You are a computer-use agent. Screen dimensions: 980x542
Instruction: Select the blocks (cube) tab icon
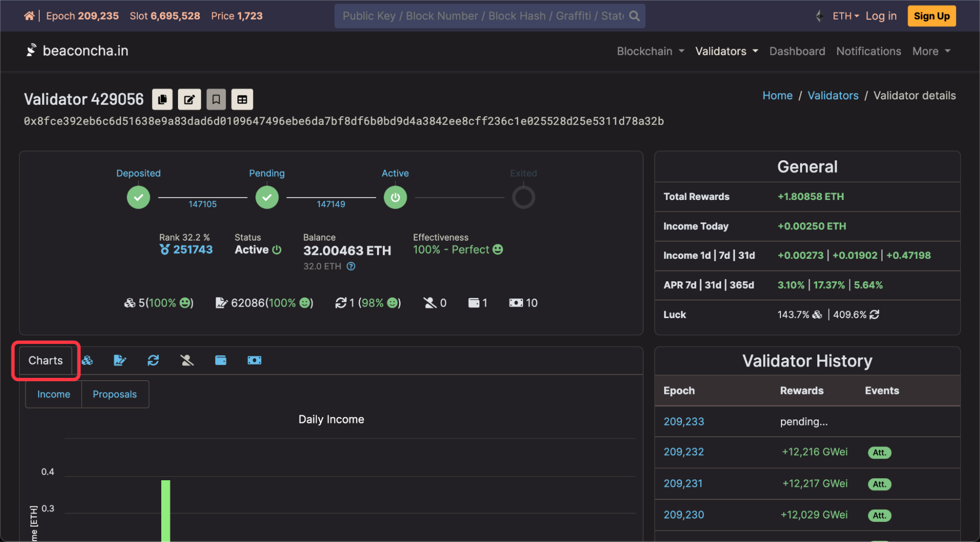click(87, 360)
